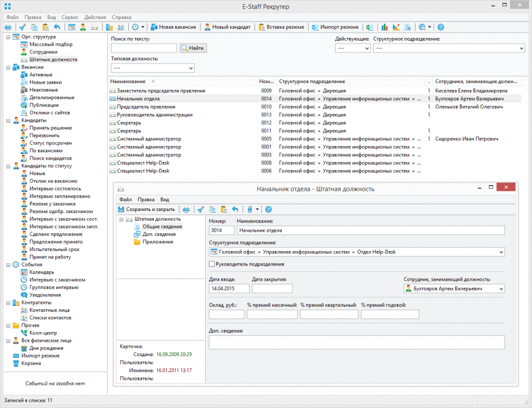Open Дни рождения in the sidebar
Viewport: 532px width, 408px height.
[x=46, y=348]
